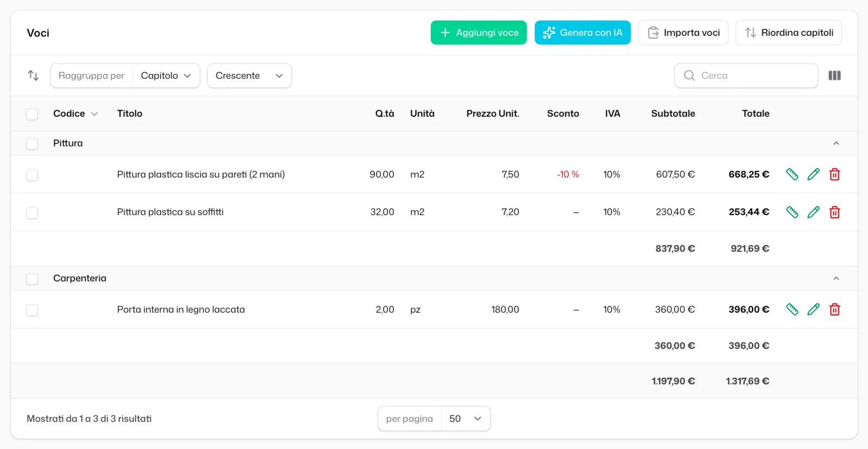Collapse the Carpenteria chapter group
Screen dimensions: 868x449
click(836, 279)
